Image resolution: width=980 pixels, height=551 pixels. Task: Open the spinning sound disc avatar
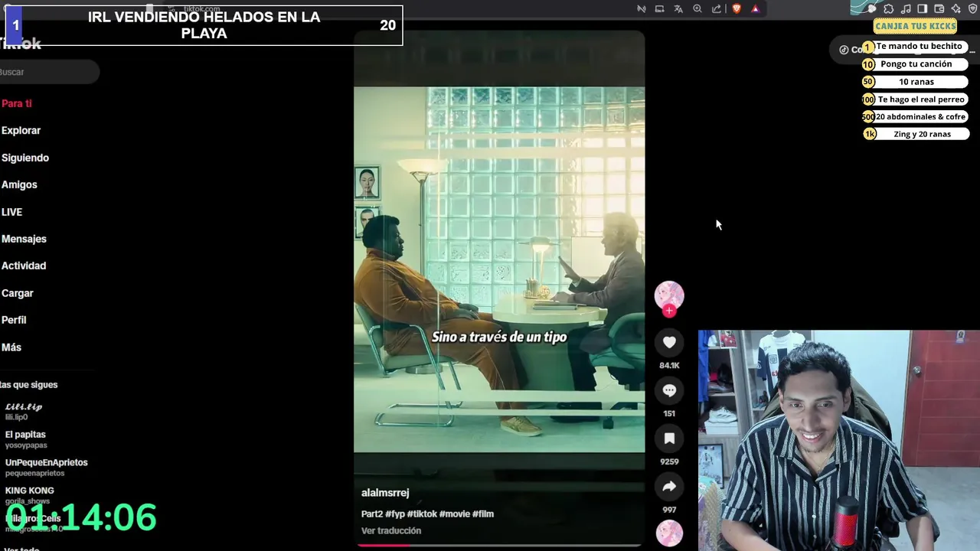669,533
